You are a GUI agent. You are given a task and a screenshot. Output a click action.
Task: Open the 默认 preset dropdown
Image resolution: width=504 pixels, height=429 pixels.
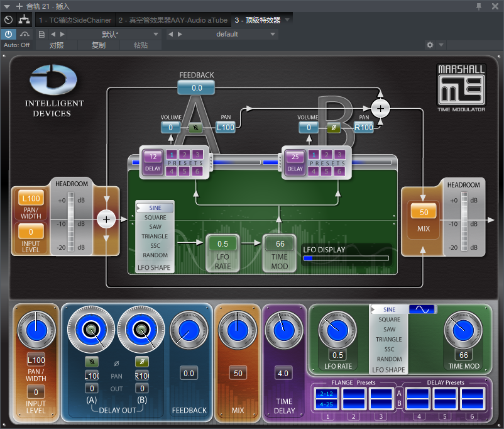pyautogui.click(x=156, y=34)
